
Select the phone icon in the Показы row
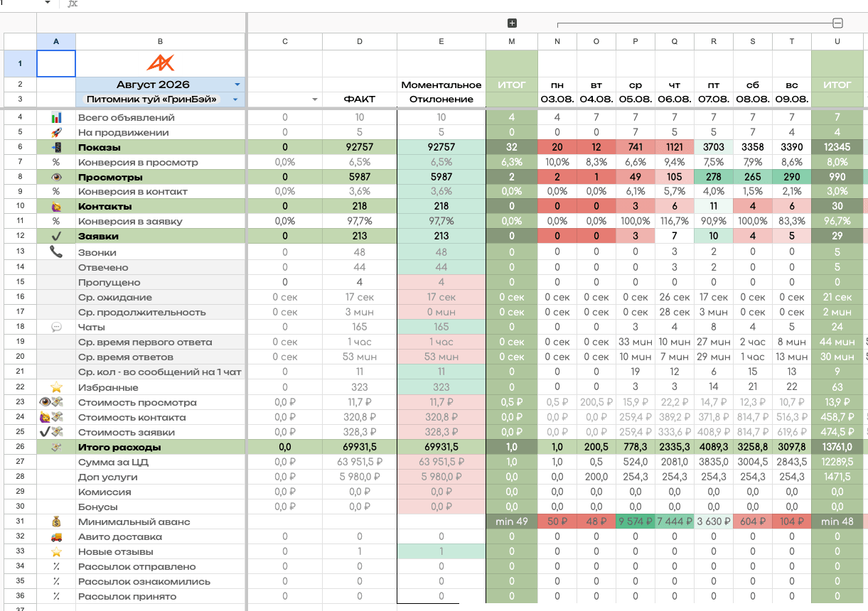[56, 147]
